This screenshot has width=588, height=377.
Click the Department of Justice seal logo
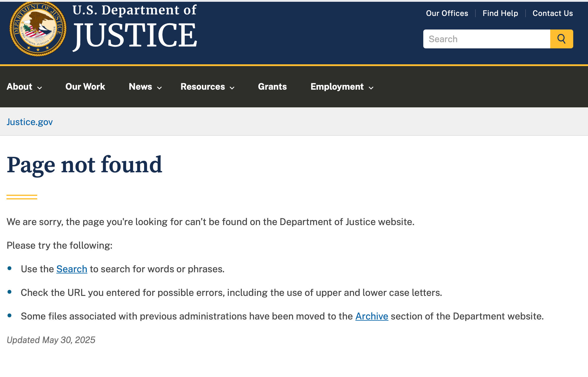pyautogui.click(x=38, y=29)
